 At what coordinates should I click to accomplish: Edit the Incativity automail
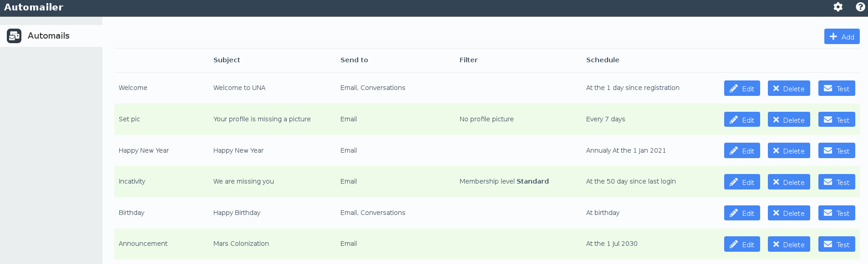(742, 182)
